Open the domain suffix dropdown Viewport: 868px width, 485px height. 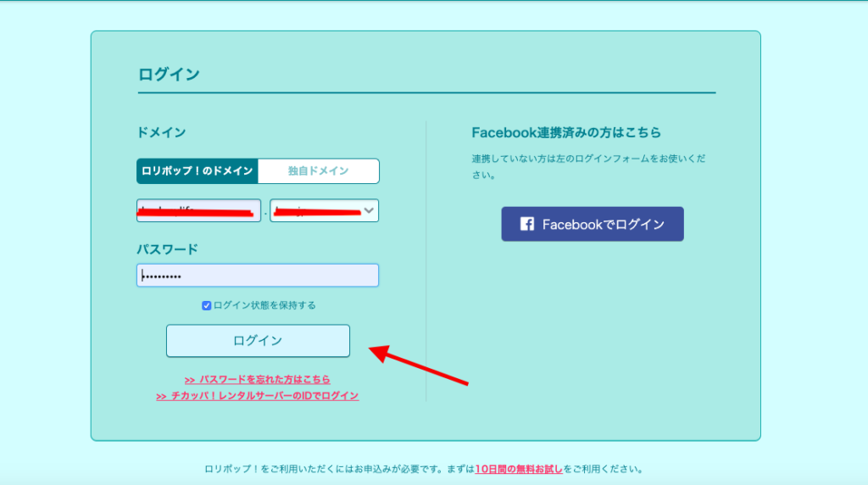[x=325, y=210]
